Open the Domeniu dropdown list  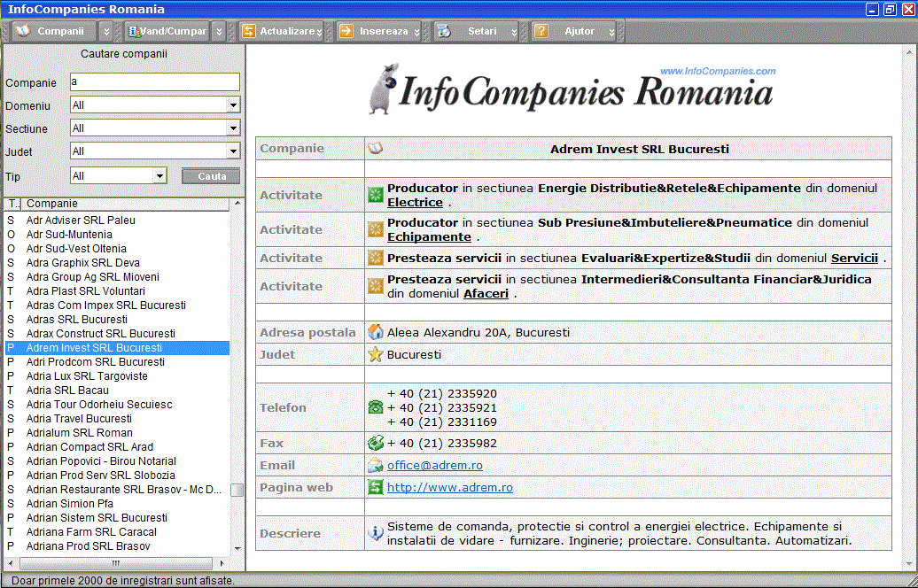[233, 105]
